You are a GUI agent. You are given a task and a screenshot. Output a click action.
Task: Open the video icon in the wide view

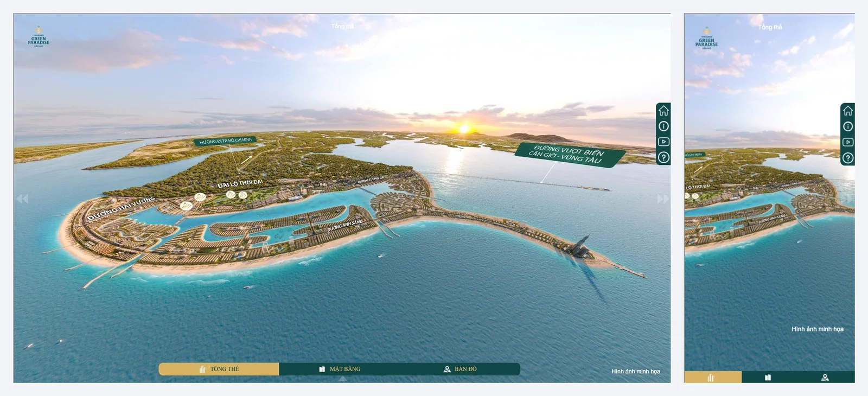[x=663, y=142]
